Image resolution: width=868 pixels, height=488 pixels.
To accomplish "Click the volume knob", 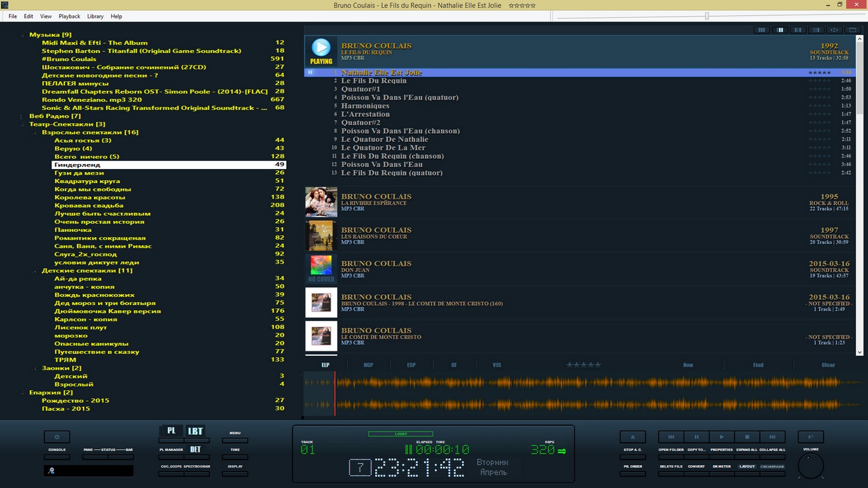I will pyautogui.click(x=810, y=466).
